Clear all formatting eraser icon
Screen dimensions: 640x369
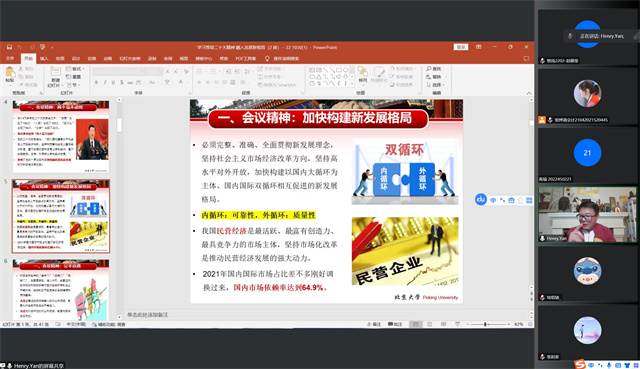(x=186, y=71)
